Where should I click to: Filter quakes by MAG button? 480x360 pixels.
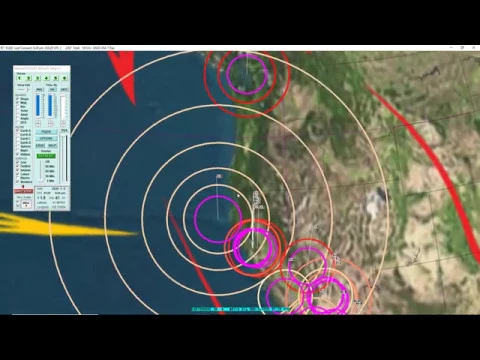[39, 89]
